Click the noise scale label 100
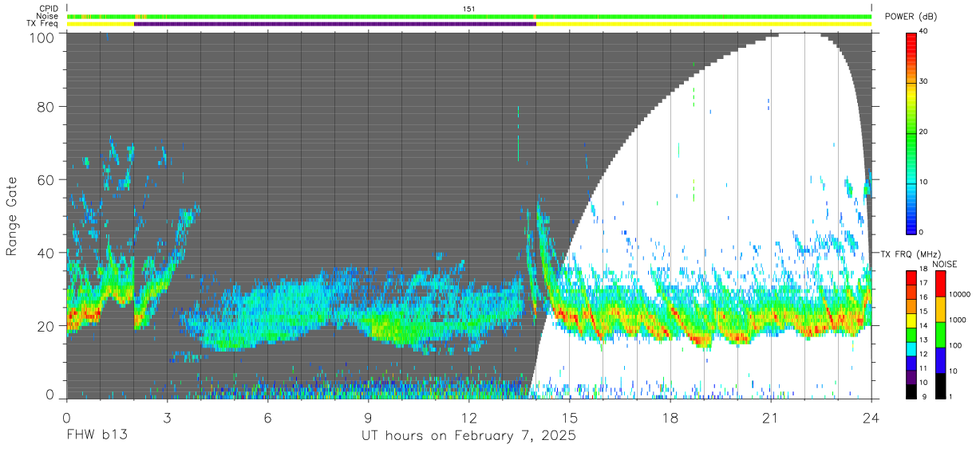 [x=955, y=346]
